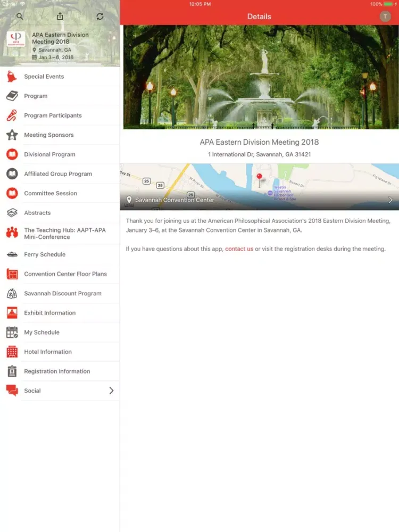Screen dimensions: 399x532
Task: Open the Special Events menu item
Action: pyautogui.click(x=60, y=77)
